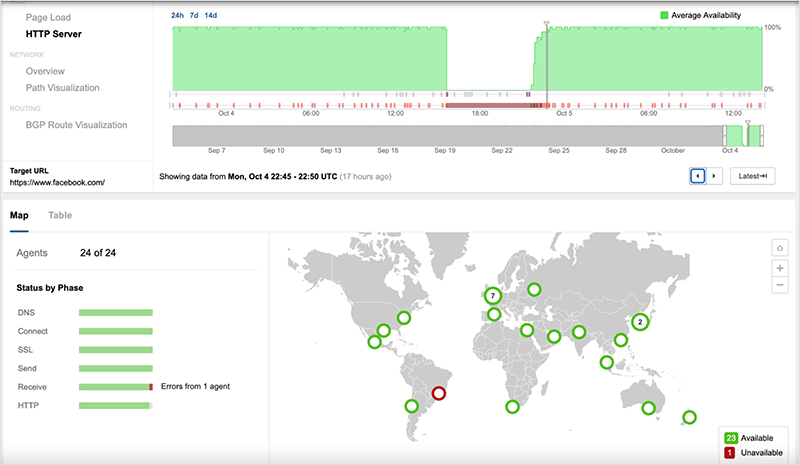Select the New Zealand agent marker
Viewport: 800px width, 465px height.
click(689, 417)
